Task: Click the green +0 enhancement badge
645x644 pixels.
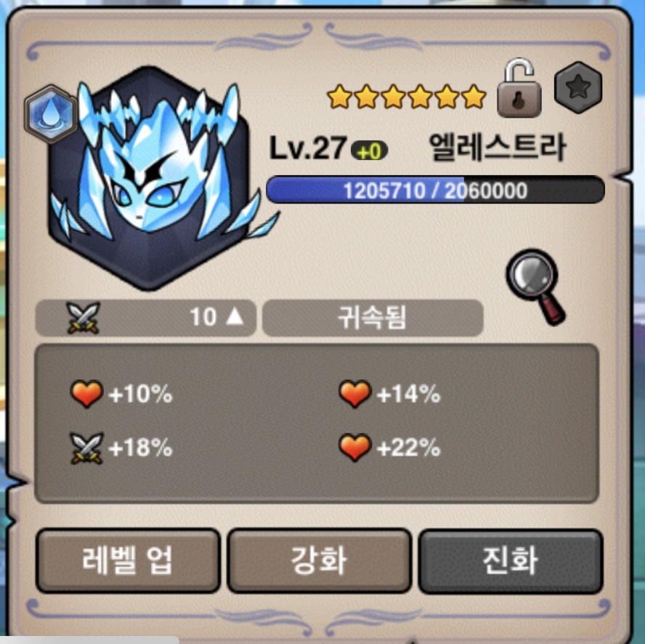Action: tap(369, 151)
